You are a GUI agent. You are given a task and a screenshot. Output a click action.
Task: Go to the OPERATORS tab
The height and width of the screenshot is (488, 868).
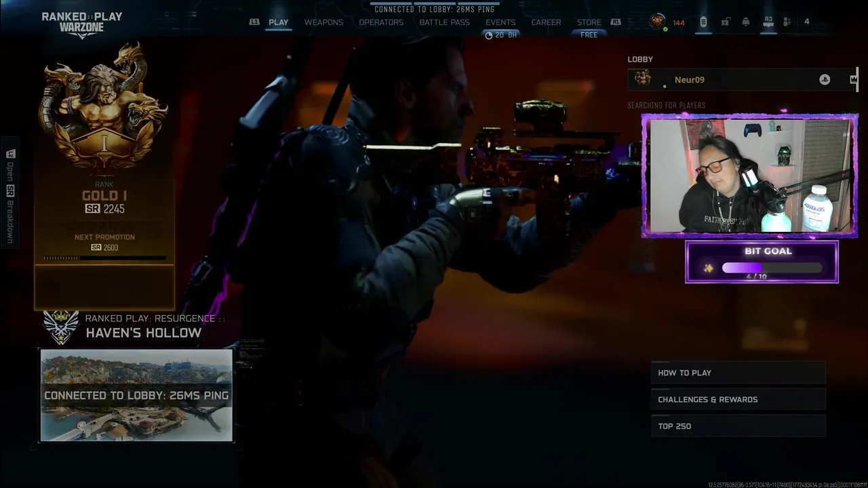pyautogui.click(x=381, y=22)
